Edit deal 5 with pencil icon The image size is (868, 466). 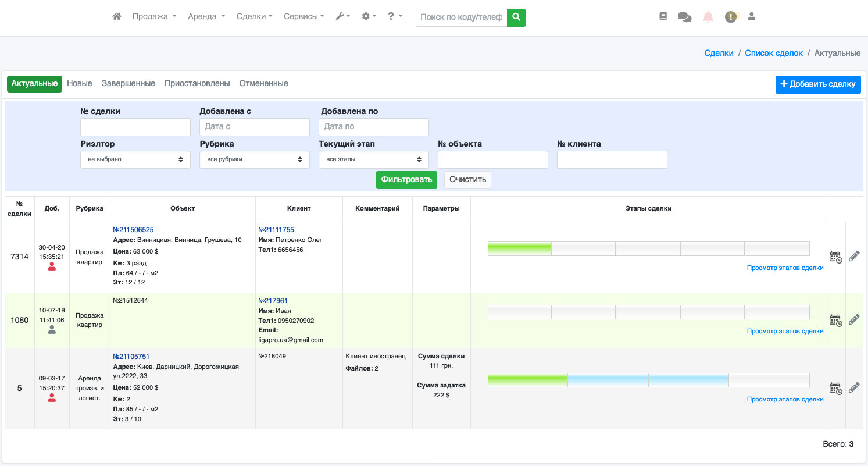pyautogui.click(x=853, y=387)
